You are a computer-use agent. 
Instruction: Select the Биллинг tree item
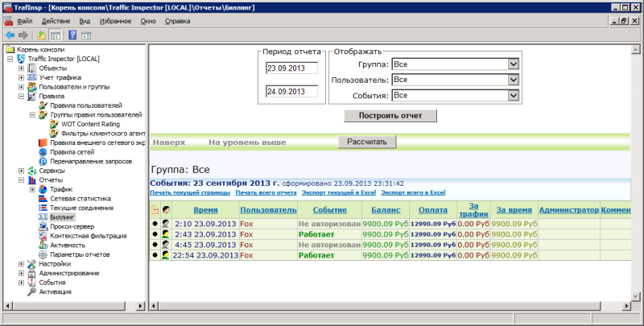click(x=63, y=217)
